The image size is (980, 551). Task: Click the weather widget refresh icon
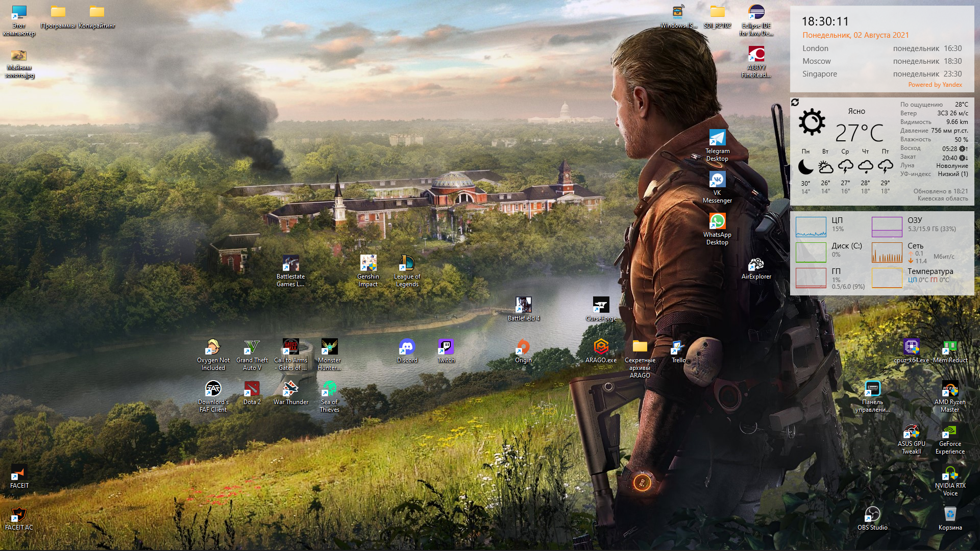tap(795, 103)
